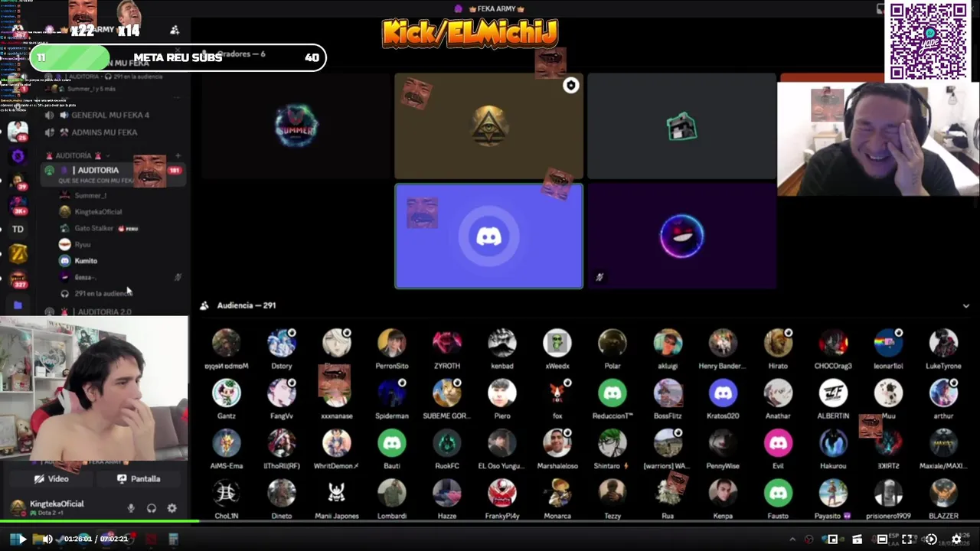Click audience member Evil avatar
The image size is (980, 551).
coord(777,443)
